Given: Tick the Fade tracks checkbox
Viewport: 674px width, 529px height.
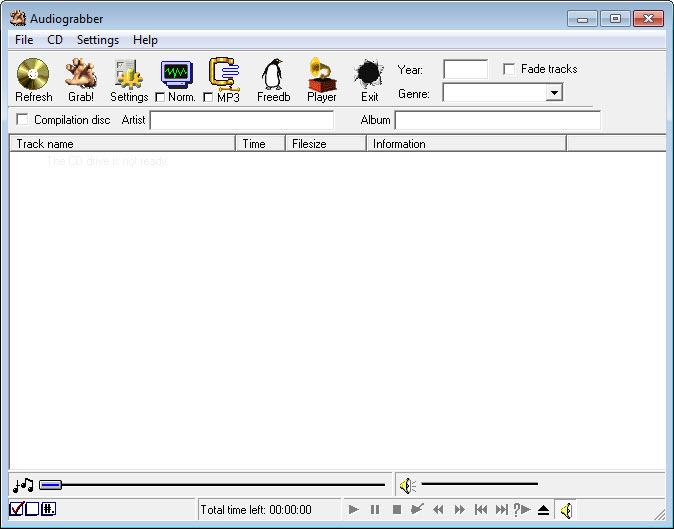Looking at the screenshot, I should point(509,69).
